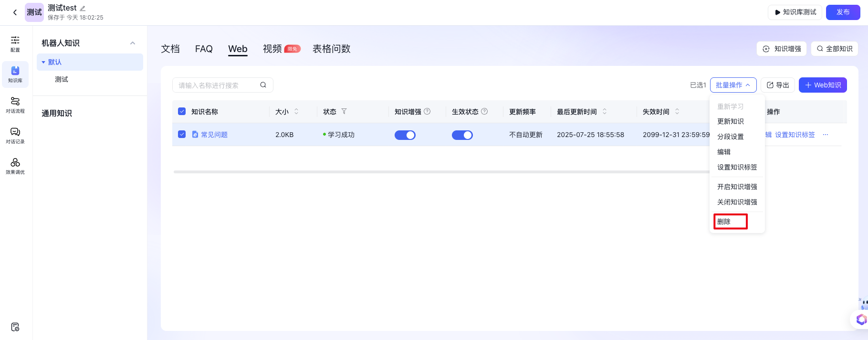Image resolution: width=868 pixels, height=340 pixels.
Task: Open 效果调优 in the left sidebar
Action: [15, 166]
